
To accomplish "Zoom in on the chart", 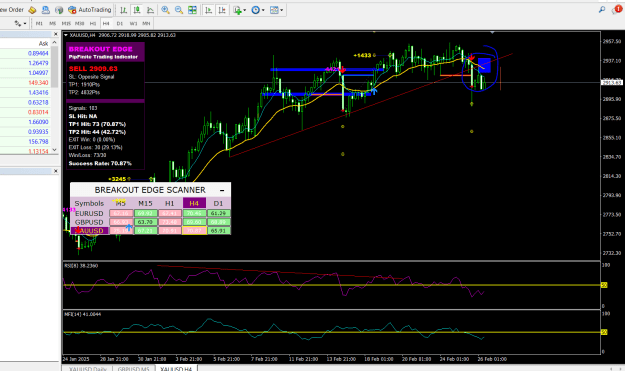I will (x=165, y=10).
